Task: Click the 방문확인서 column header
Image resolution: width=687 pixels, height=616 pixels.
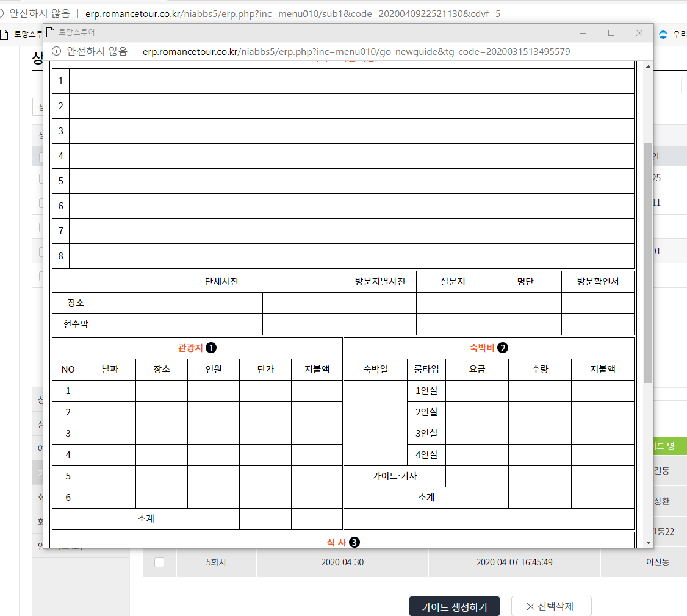Action: point(598,282)
